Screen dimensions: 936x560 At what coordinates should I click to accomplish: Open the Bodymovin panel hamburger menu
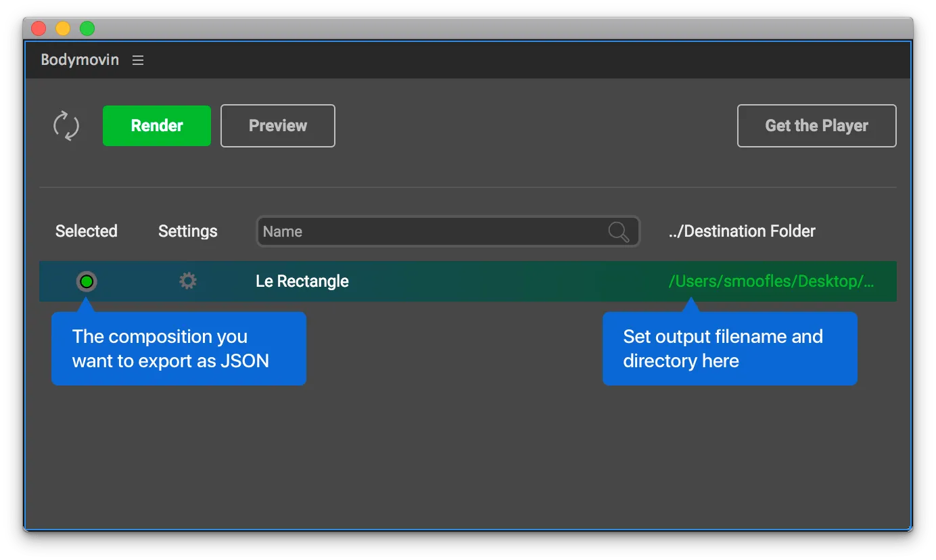click(138, 60)
